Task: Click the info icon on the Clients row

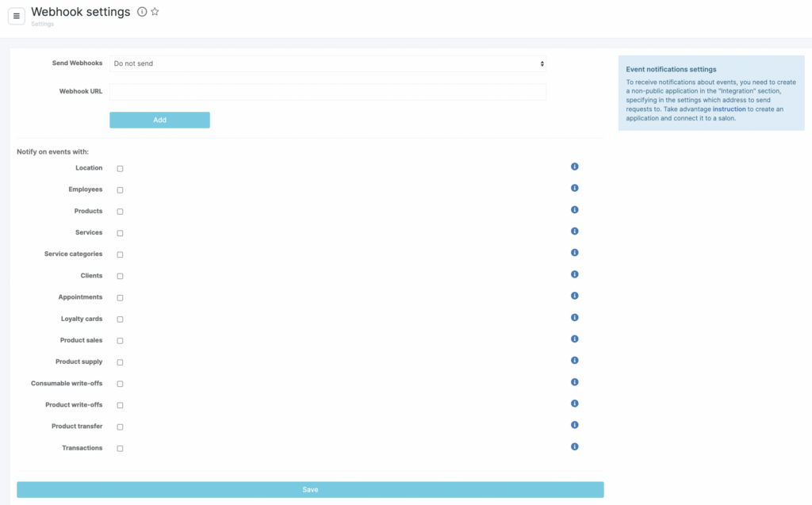Action: click(574, 274)
